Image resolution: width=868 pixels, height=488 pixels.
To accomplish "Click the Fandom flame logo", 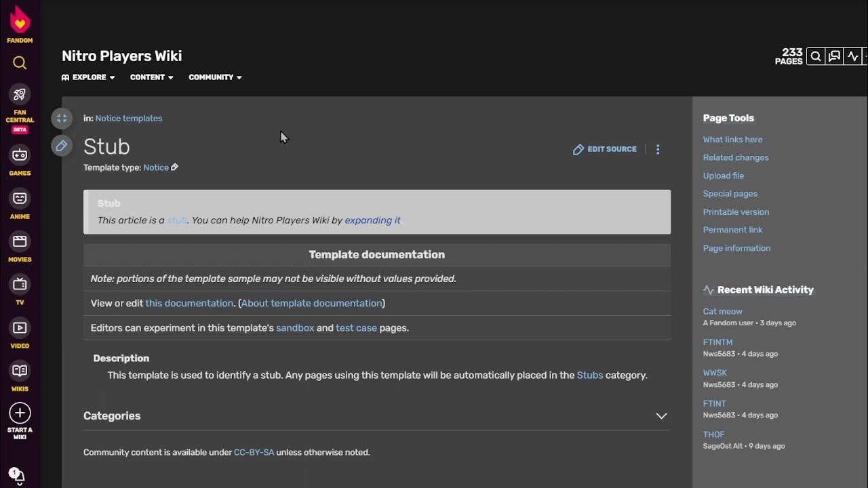I will click(20, 21).
